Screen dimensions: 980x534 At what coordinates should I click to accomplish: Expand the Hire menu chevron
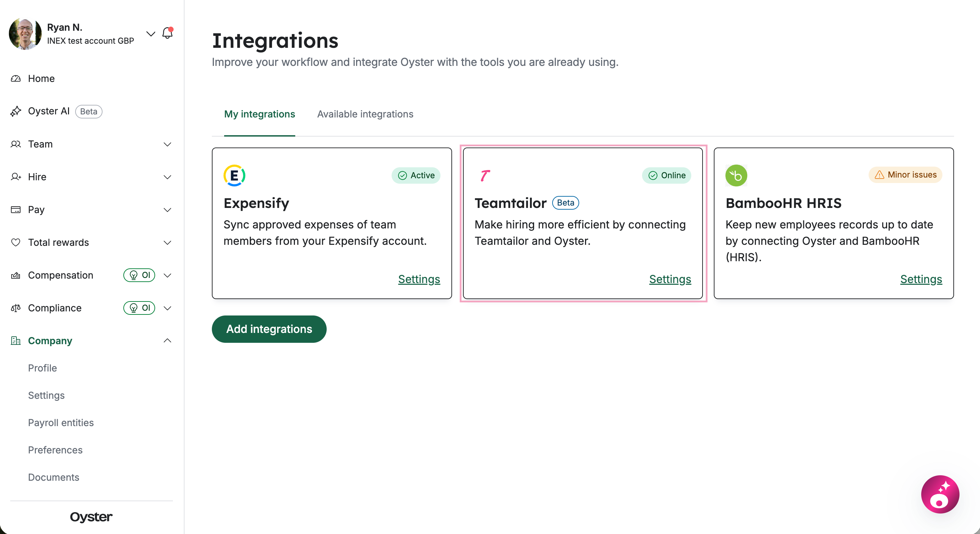point(167,177)
